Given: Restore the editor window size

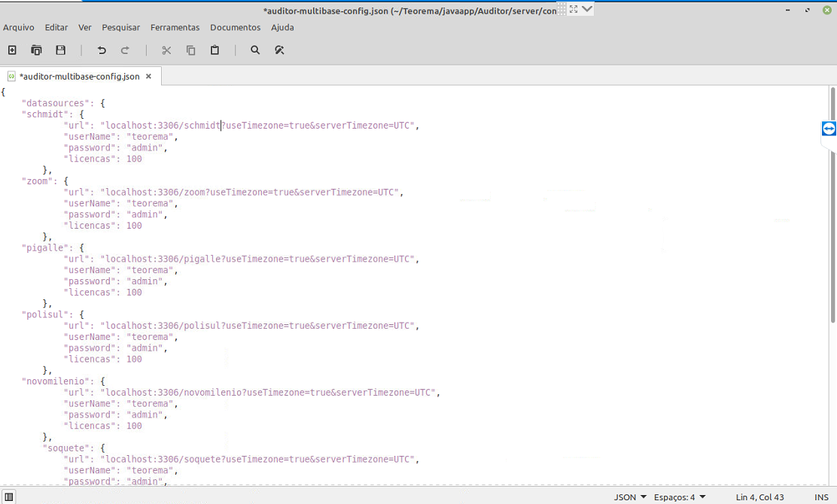Looking at the screenshot, I should click(807, 10).
